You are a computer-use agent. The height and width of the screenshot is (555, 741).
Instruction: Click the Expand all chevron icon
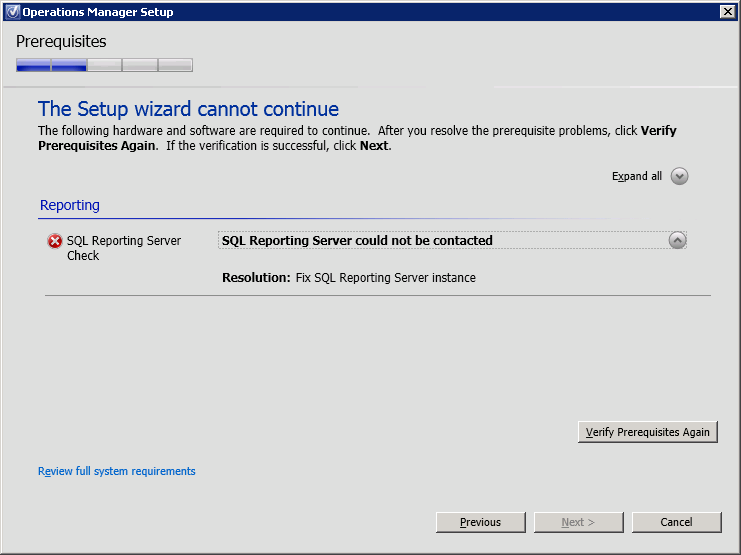(x=679, y=176)
